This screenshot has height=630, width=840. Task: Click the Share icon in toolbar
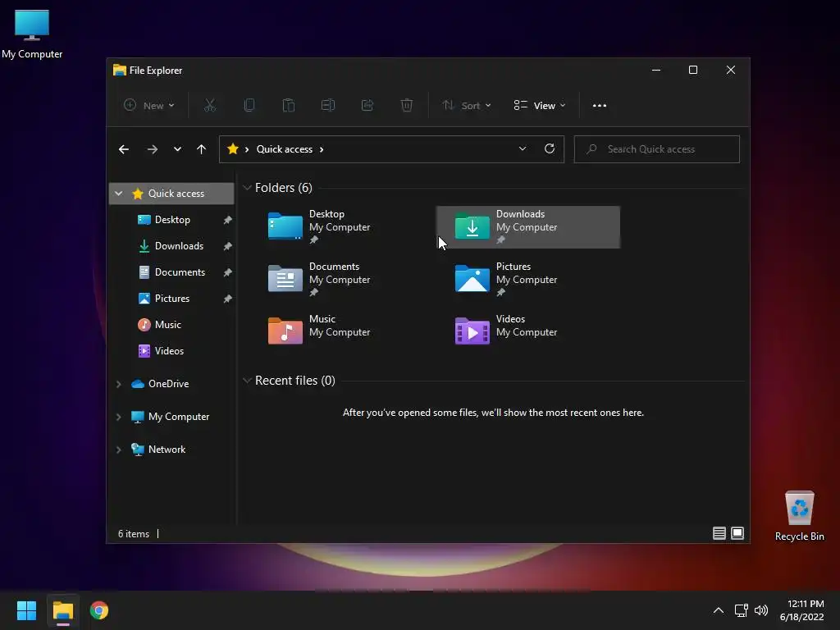[367, 106]
